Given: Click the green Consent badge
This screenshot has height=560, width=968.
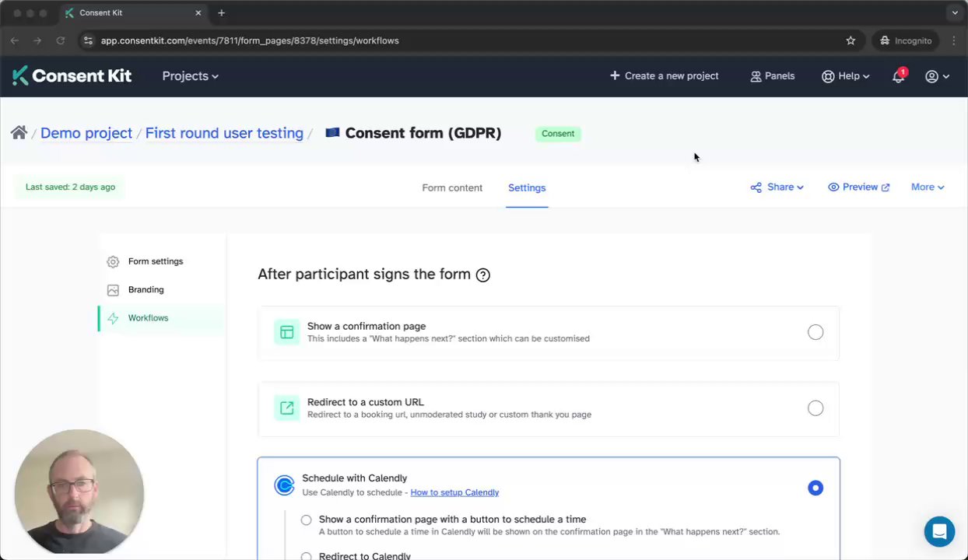Looking at the screenshot, I should pos(558,134).
